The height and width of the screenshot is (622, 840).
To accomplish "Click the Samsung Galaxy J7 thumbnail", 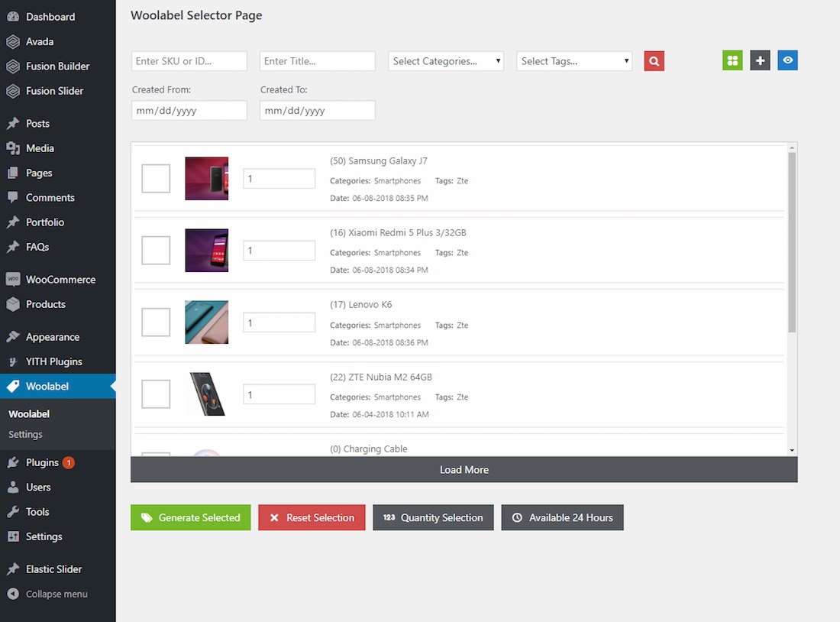I will tap(207, 179).
